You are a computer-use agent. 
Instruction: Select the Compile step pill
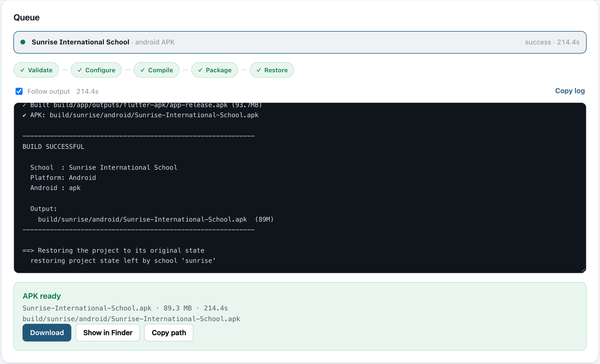tap(156, 70)
